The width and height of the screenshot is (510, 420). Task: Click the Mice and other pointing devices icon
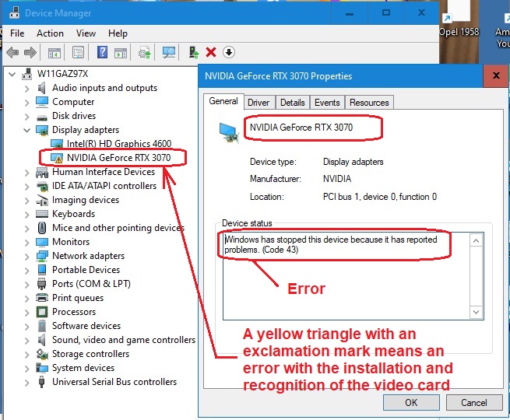41,228
